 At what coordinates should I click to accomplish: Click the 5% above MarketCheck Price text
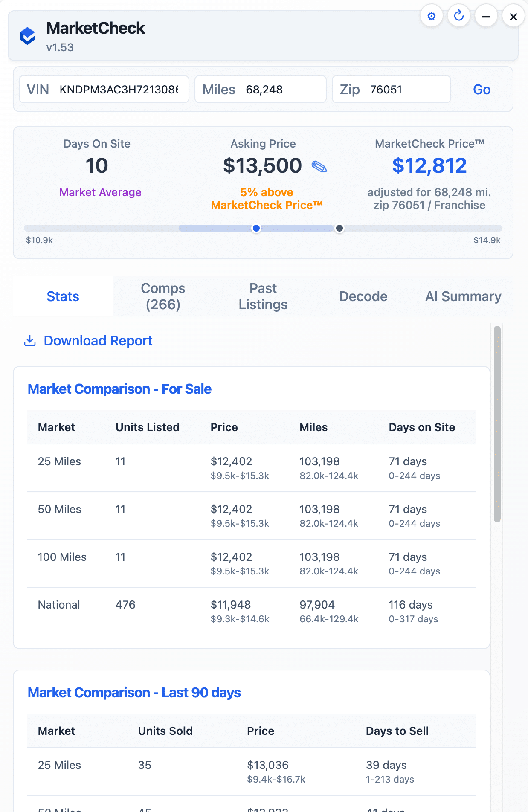(x=267, y=199)
